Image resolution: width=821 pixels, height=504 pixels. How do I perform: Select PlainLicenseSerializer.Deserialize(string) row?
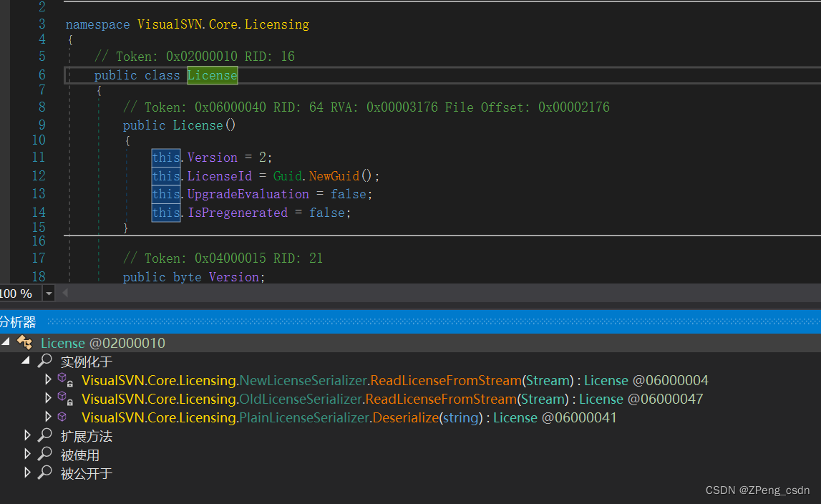349,418
